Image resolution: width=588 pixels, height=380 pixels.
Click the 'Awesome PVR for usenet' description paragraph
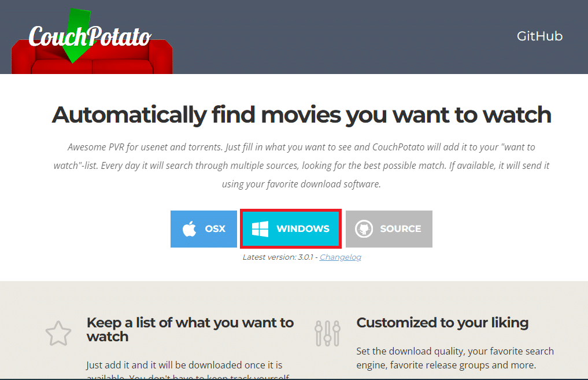coord(301,165)
